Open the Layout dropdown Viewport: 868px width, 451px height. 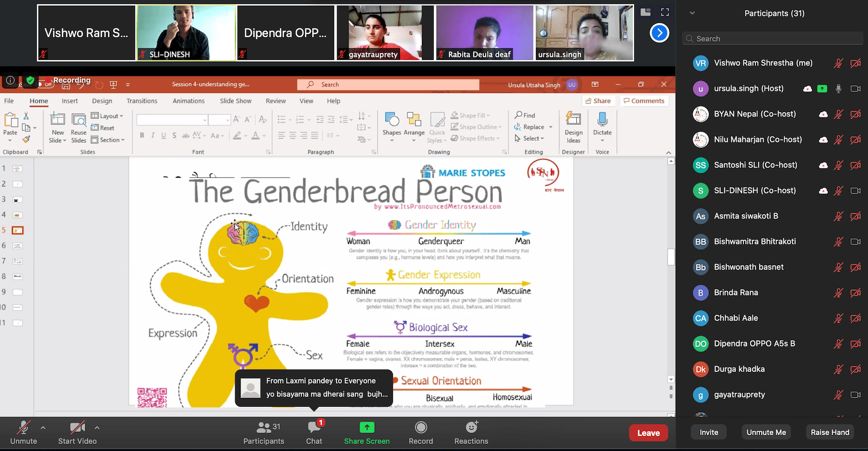(107, 116)
